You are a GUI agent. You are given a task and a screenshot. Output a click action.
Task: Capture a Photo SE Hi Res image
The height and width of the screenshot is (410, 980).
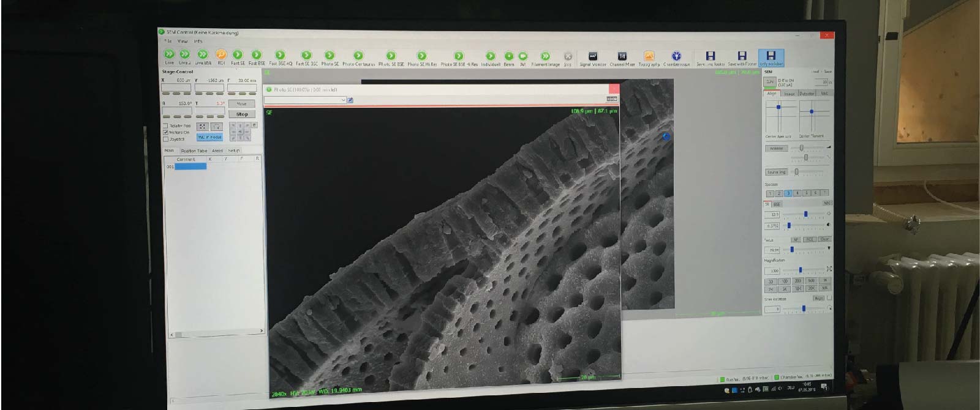[x=422, y=58]
